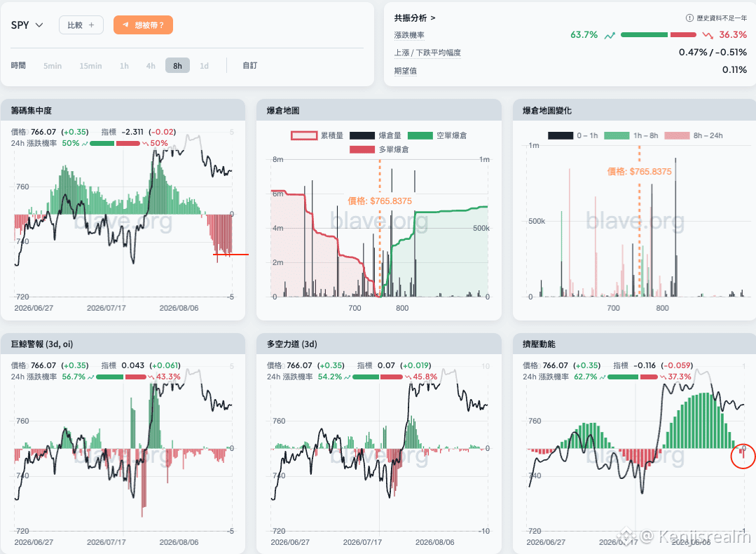Click the green uptrend icon beside 63.7%
Screen dimensions: 756x554
pyautogui.click(x=610, y=35)
